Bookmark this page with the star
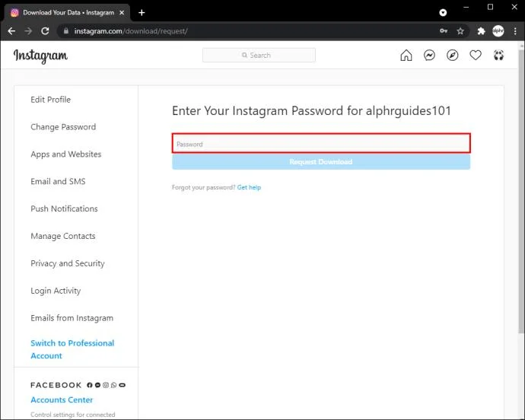Image resolution: width=525 pixels, height=420 pixels. (460, 31)
